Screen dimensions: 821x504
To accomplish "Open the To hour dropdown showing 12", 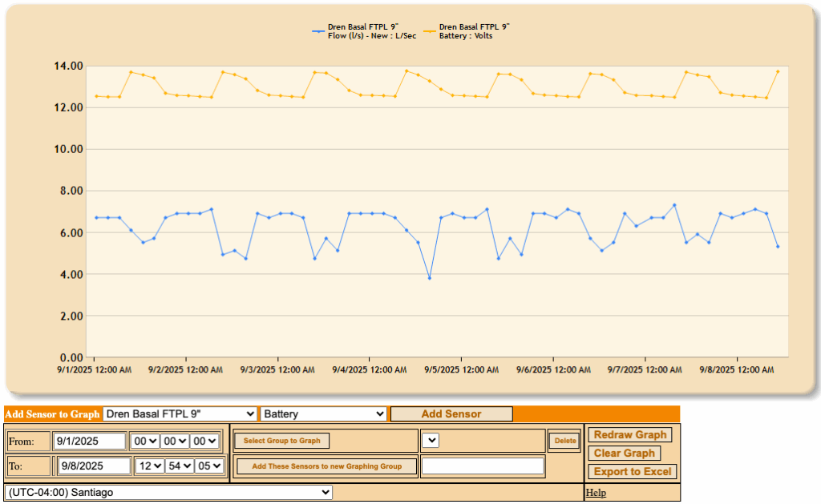I will pyautogui.click(x=149, y=466).
